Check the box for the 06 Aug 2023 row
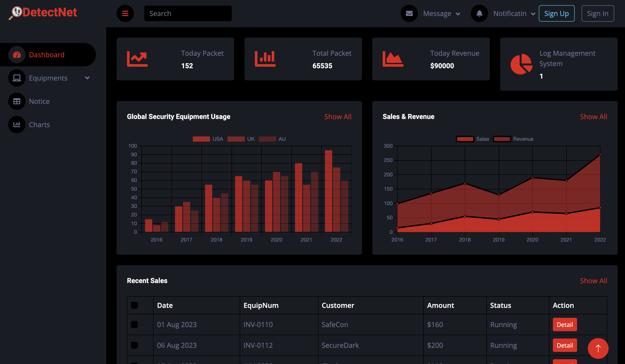The width and height of the screenshot is (625, 364). tap(134, 345)
